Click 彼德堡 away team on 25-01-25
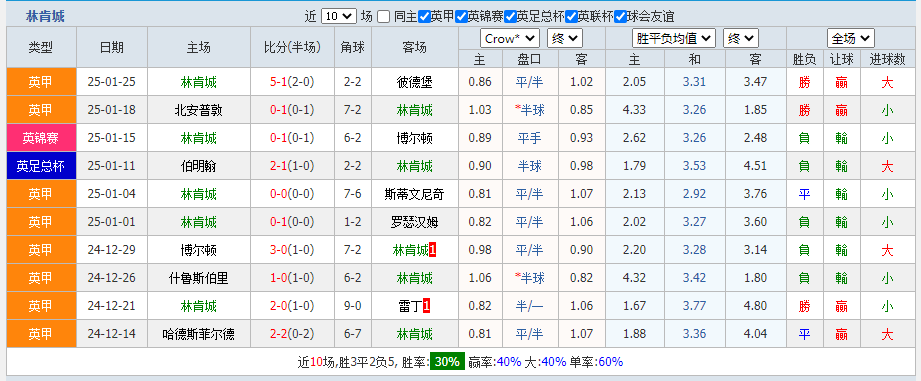This screenshot has height=381, width=921. 415,82
